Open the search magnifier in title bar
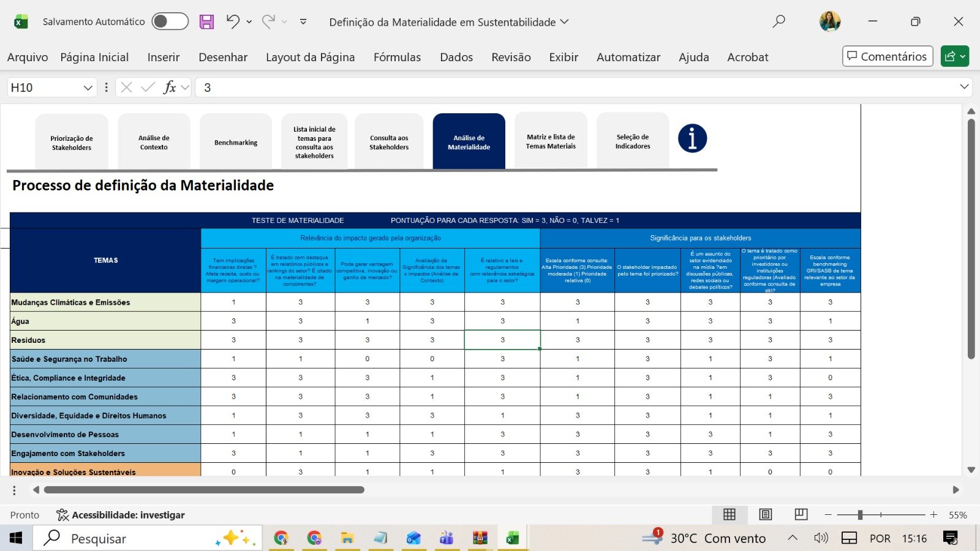This screenshot has height=551, width=980. click(778, 21)
